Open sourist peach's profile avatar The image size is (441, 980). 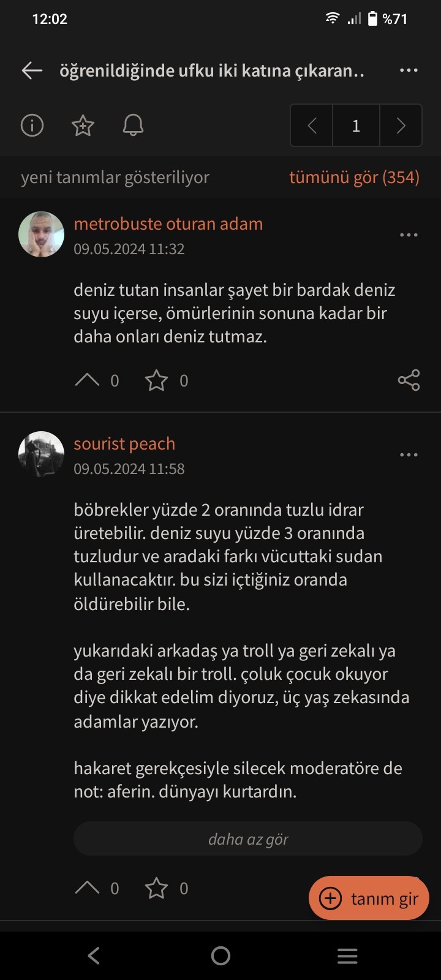pos(42,454)
